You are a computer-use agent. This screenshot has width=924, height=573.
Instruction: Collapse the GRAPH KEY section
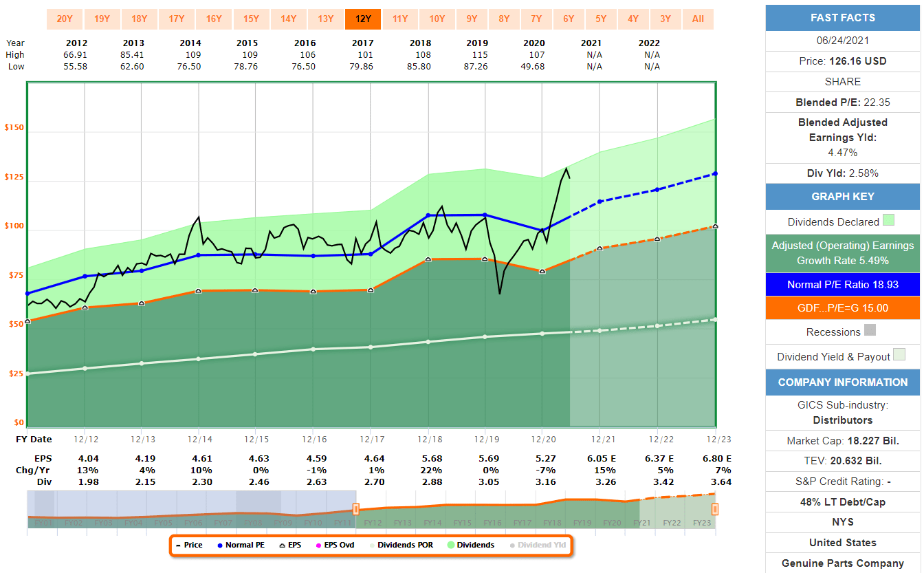pos(841,197)
